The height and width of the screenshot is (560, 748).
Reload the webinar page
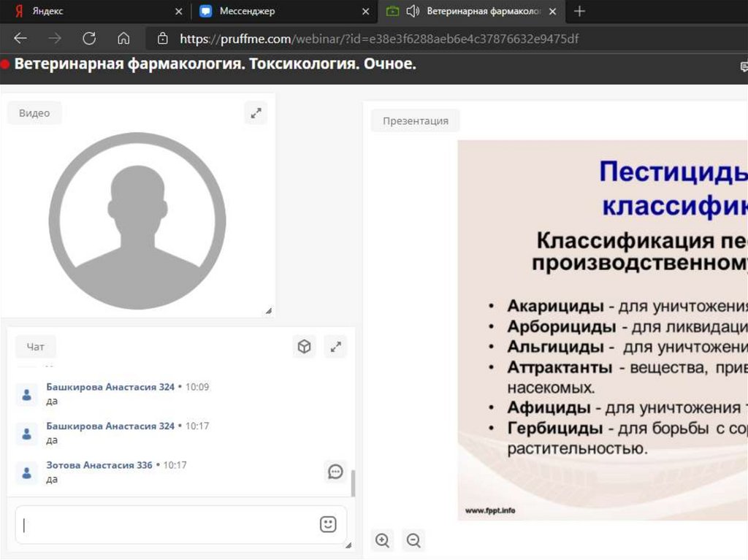coord(89,39)
